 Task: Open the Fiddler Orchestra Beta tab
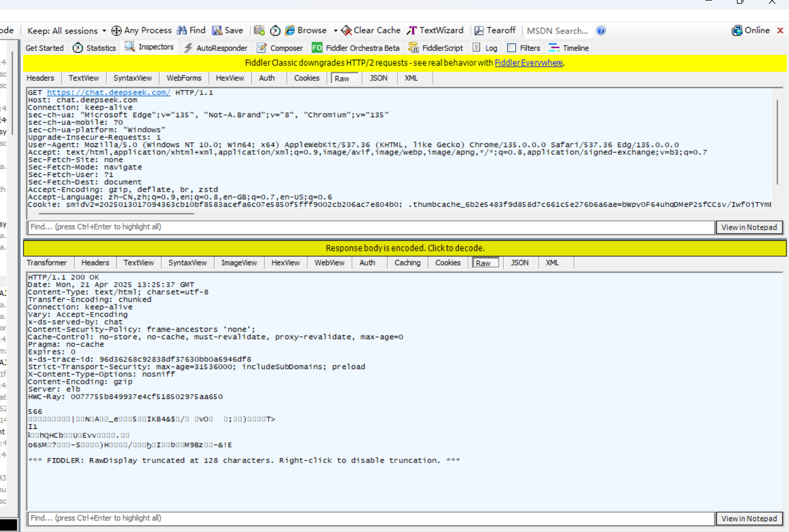click(x=356, y=48)
